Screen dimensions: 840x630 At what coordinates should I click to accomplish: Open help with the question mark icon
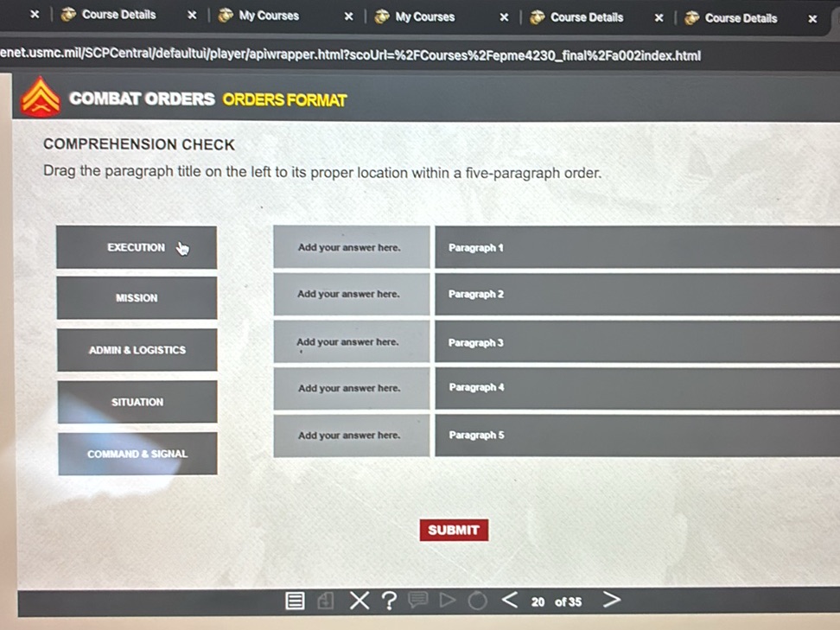pyautogui.click(x=389, y=601)
